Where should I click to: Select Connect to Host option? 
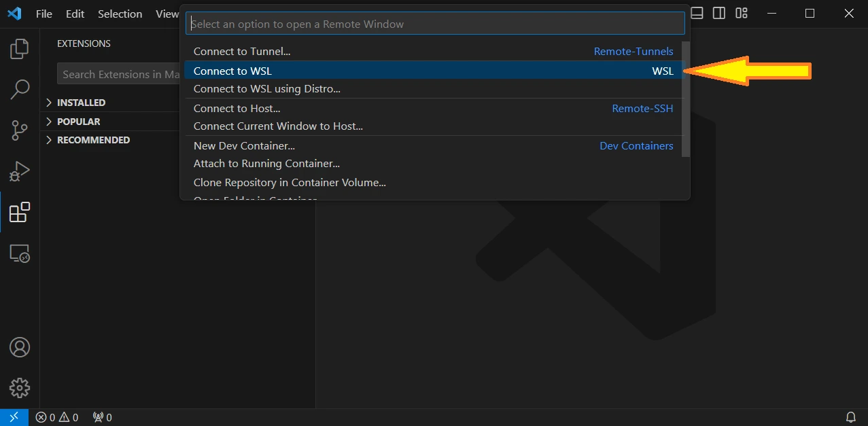point(433,108)
